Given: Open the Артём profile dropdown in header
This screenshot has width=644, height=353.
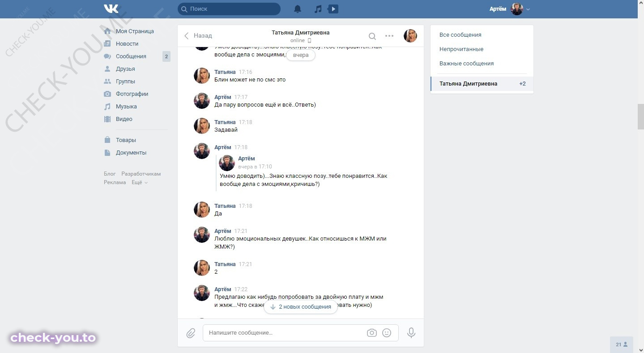Looking at the screenshot, I should pos(510,9).
